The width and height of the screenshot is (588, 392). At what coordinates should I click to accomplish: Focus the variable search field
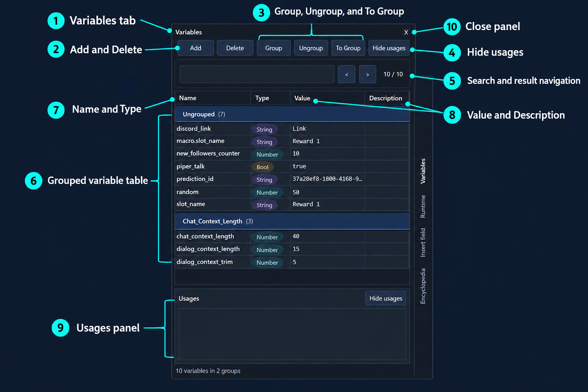[x=257, y=74]
